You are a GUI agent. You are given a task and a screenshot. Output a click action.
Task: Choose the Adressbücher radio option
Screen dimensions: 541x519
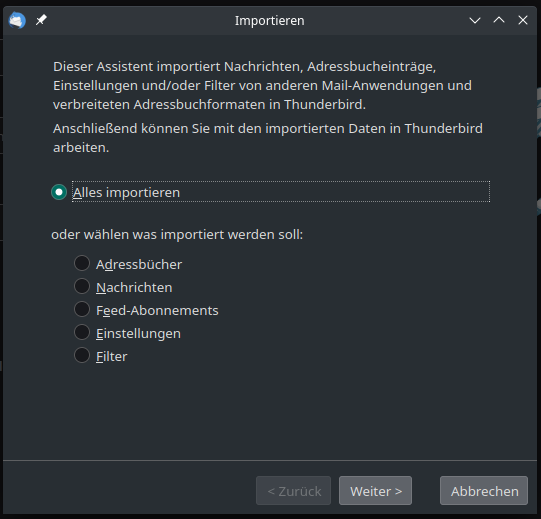(82, 263)
